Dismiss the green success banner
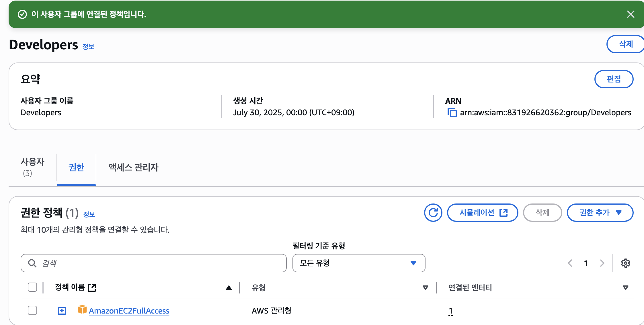Screen dimensions: 644x325 [x=631, y=14]
